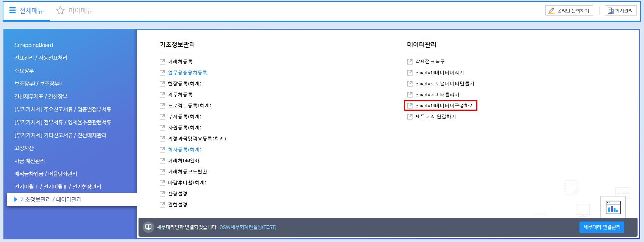Open SmartA10데이터재구성하기
This screenshot has height=242, width=644.
444,105
